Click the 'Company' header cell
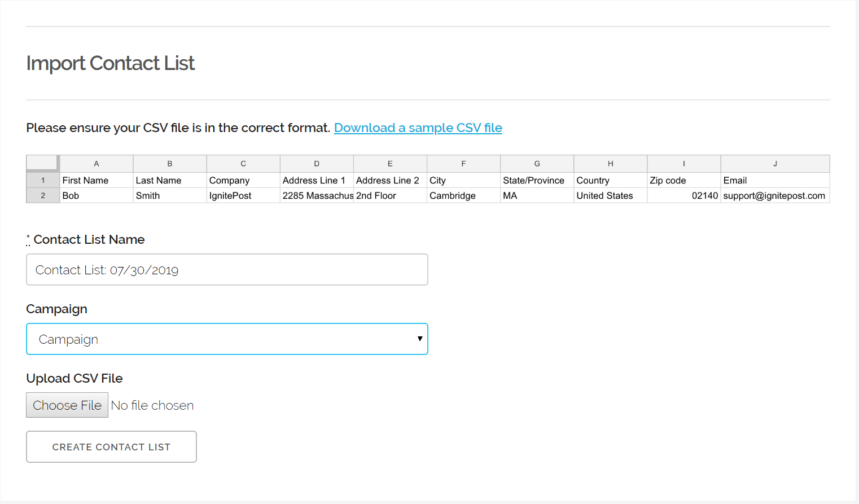This screenshot has height=504, width=859. (x=243, y=180)
